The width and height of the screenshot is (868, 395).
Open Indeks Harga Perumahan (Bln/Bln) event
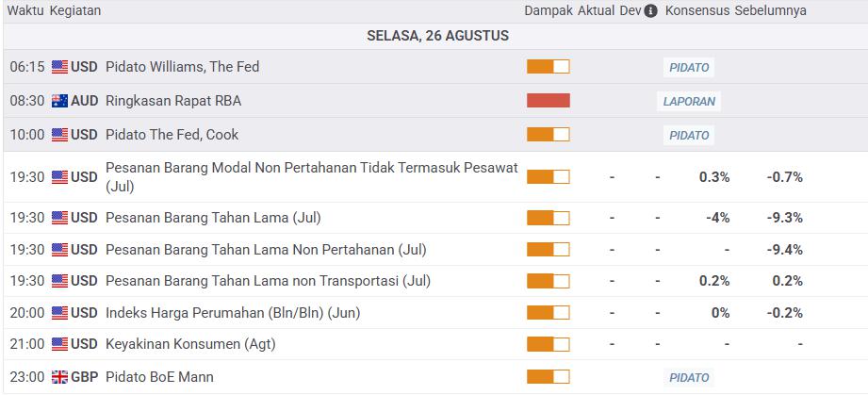point(233,313)
